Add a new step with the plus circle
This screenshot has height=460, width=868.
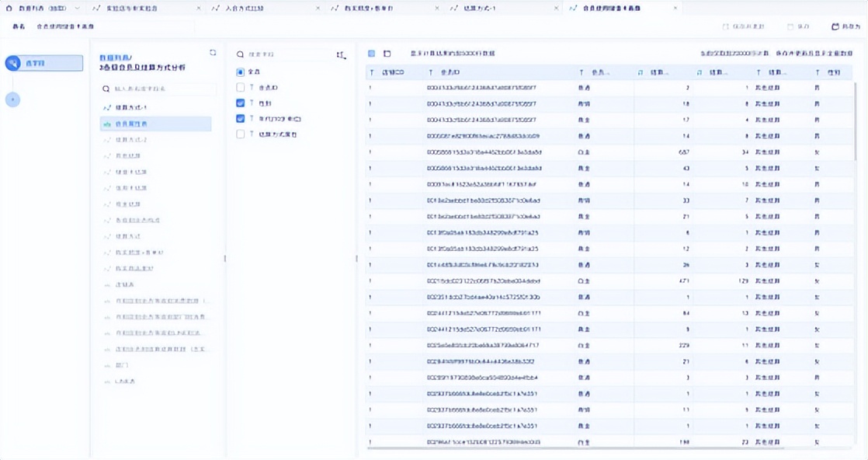coord(12,99)
